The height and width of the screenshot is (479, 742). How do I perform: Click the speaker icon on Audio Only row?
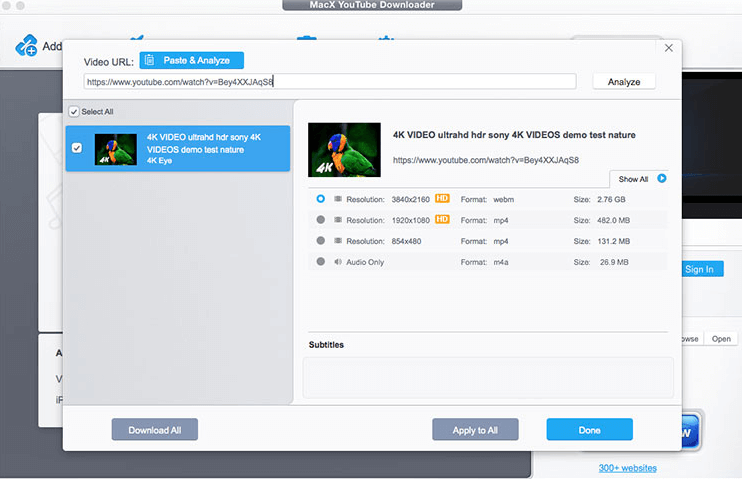pos(338,261)
